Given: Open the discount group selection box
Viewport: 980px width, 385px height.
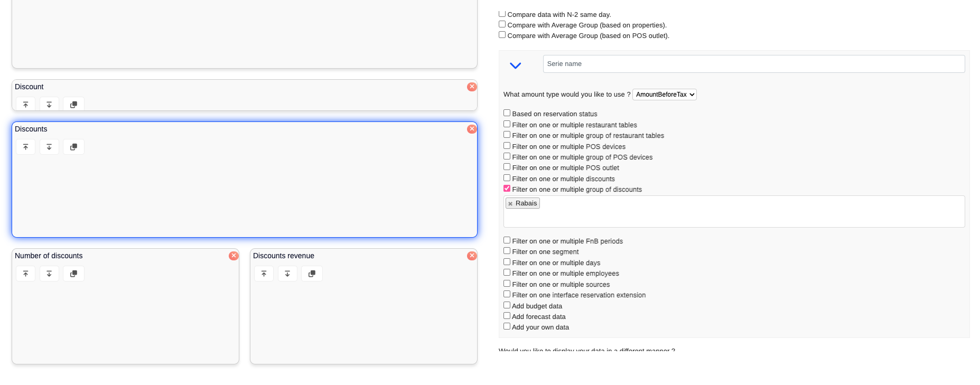Looking at the screenshot, I should [x=740, y=217].
